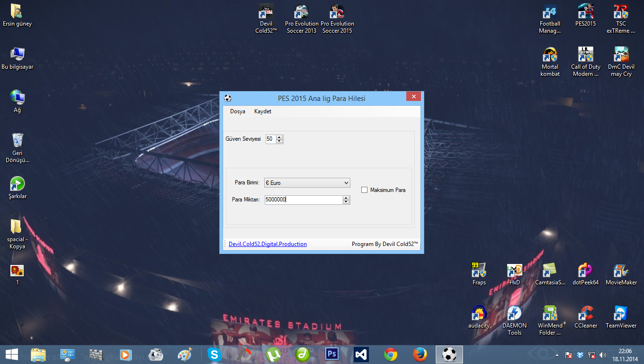Open Skype from the taskbar

tap(215, 355)
